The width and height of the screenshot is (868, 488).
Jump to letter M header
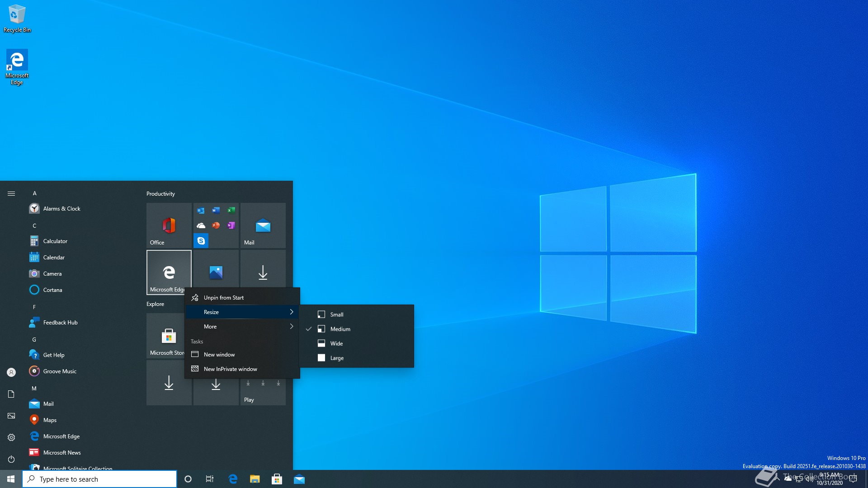[34, 388]
